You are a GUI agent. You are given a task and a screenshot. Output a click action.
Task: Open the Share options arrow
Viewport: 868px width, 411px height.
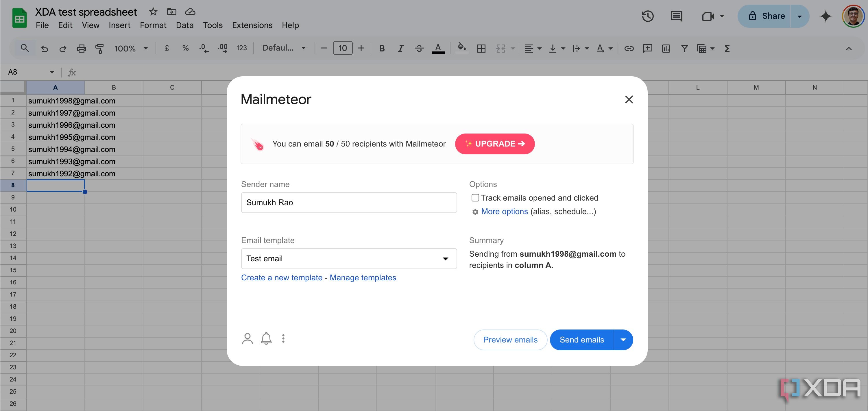click(799, 16)
